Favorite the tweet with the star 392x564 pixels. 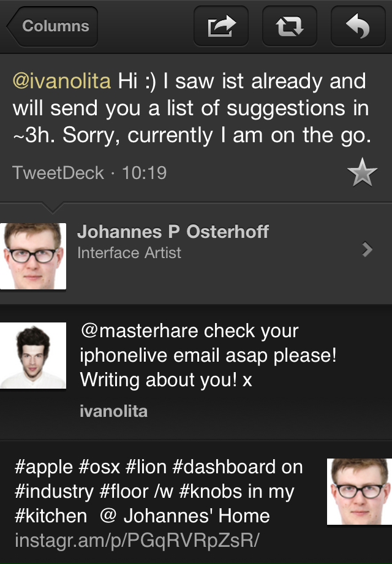pyautogui.click(x=362, y=173)
